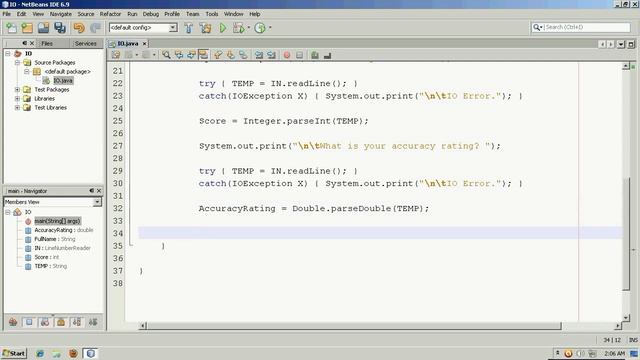
Task: Collapse the Source Packages node
Action: [x=17, y=62]
